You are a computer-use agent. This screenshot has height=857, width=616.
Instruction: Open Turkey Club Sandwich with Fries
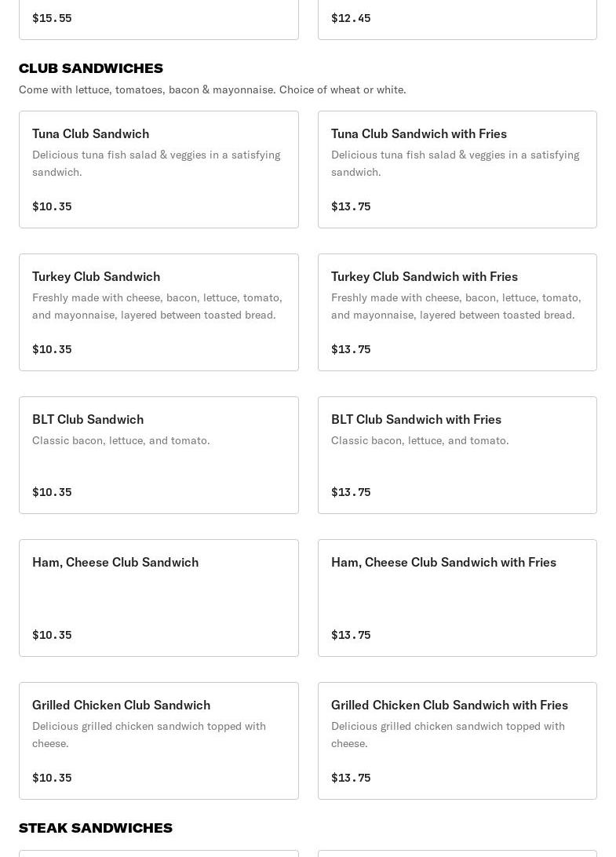coord(457,312)
